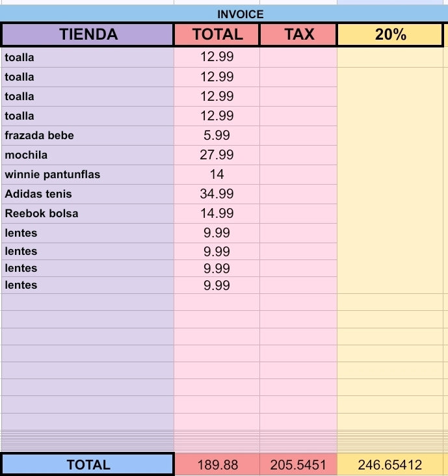Select the mochila item cell
448x476 pixels.
pos(88,155)
